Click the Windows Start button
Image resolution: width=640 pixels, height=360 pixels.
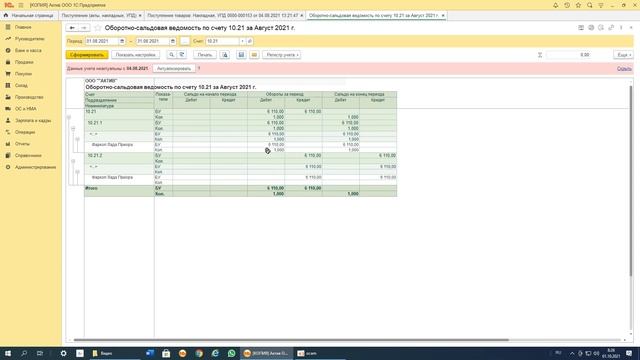(x=8, y=353)
